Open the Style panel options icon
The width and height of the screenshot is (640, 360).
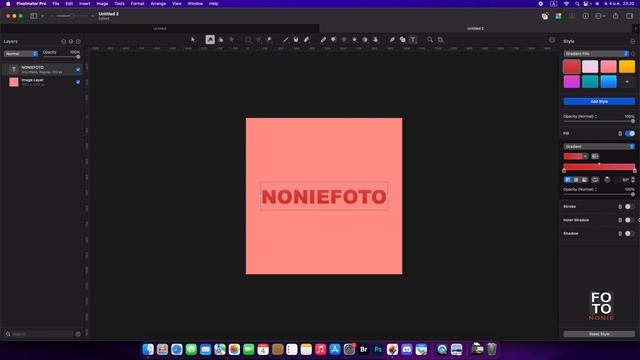click(633, 41)
